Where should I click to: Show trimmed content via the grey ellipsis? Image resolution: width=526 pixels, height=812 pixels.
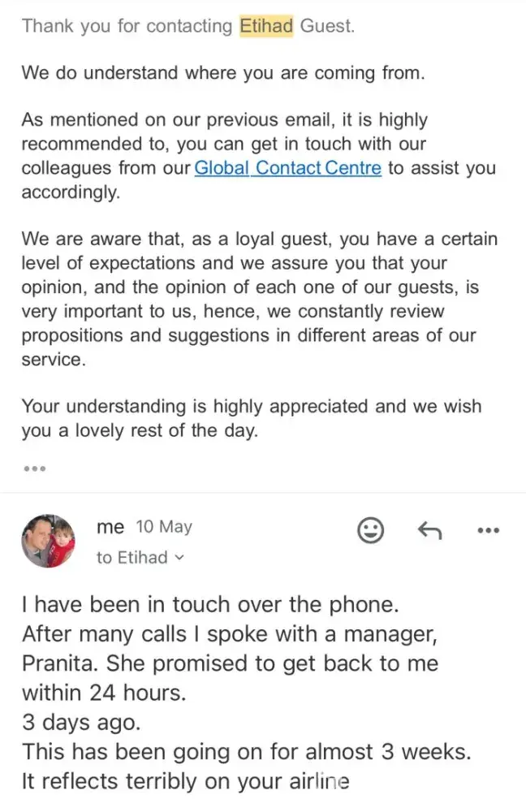[x=34, y=469]
